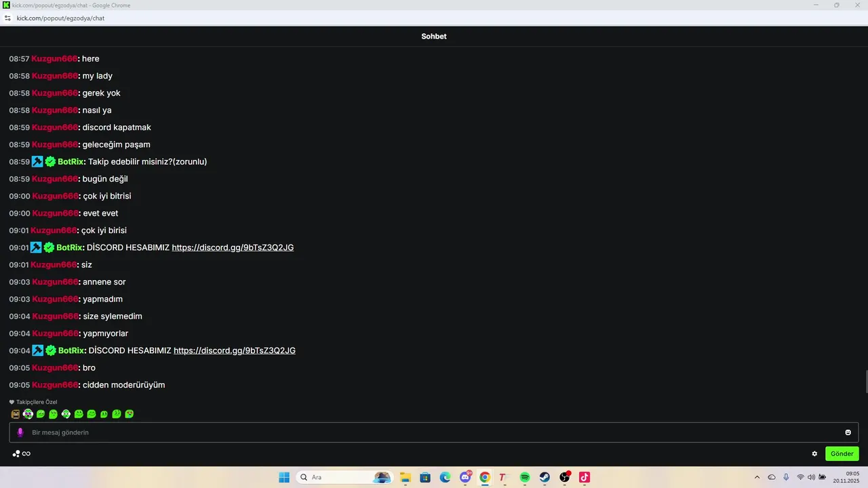Click the battery icon in the system tray

tap(823, 477)
